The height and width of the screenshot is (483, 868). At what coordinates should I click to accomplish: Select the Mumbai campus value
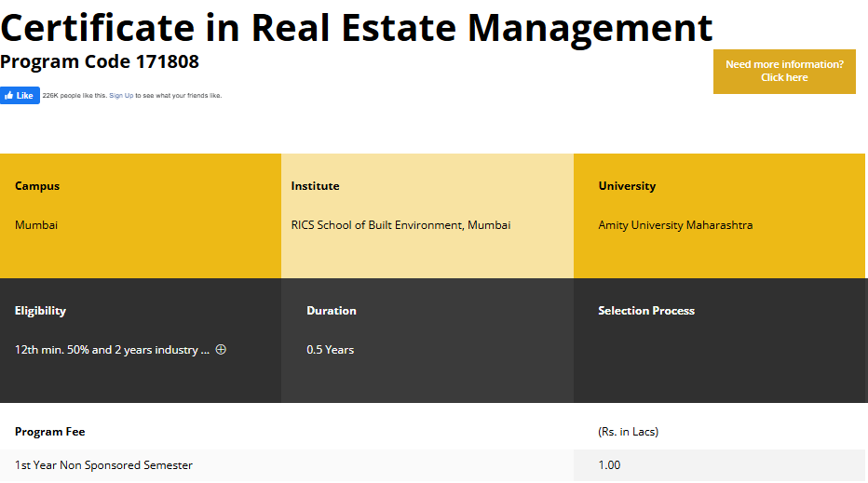pyautogui.click(x=36, y=225)
